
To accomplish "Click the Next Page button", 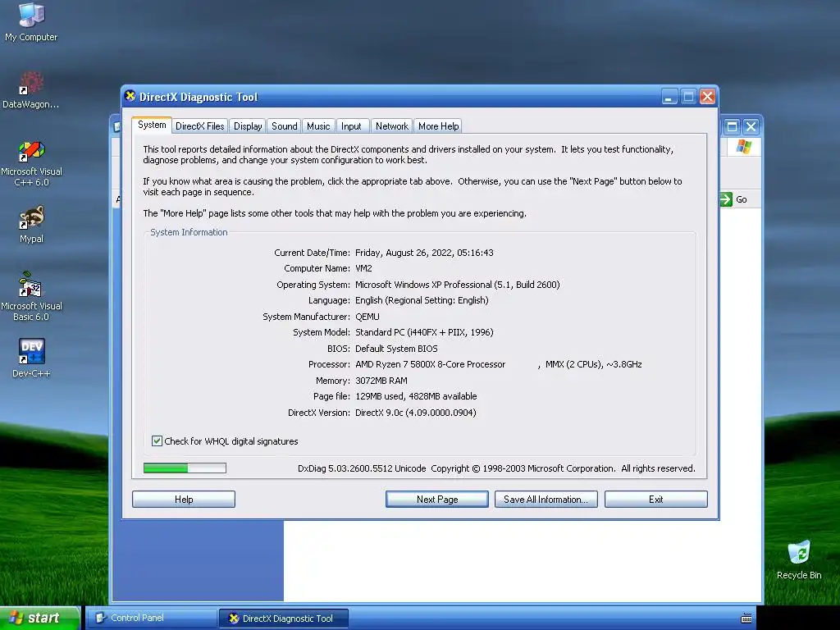I will pos(437,500).
